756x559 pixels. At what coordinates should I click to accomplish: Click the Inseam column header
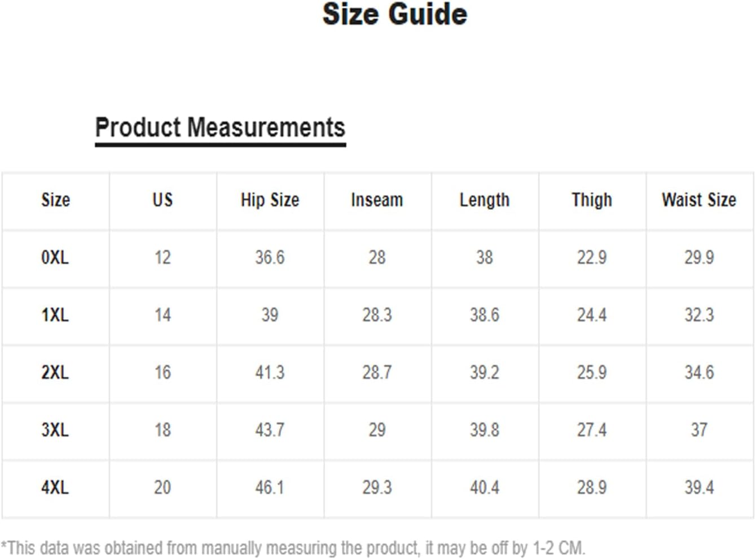tap(377, 200)
